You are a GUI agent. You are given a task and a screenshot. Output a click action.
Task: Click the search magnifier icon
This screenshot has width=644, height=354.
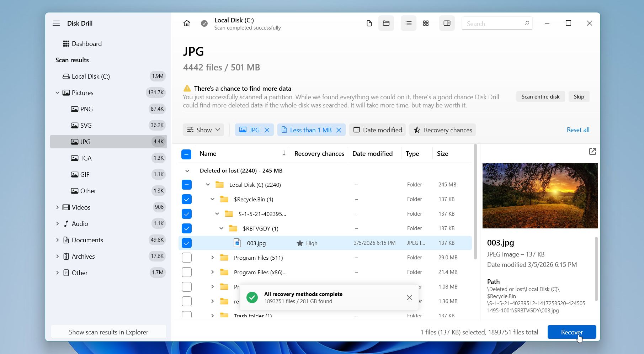527,23
